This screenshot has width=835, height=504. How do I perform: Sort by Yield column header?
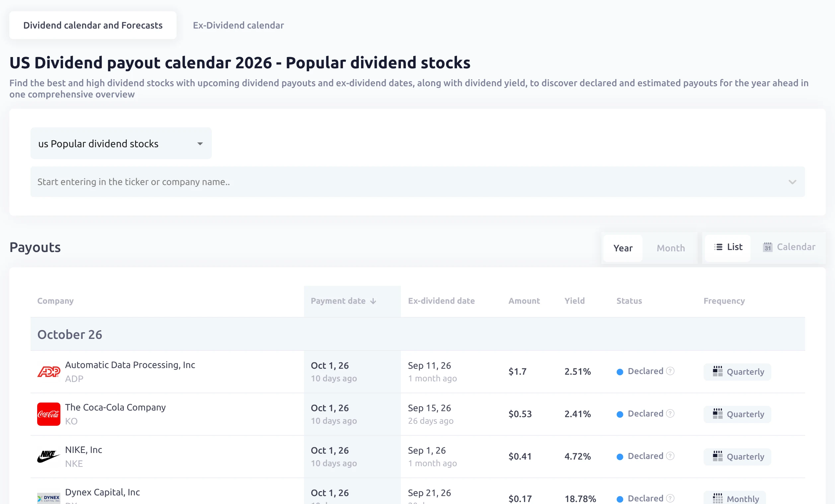(574, 301)
